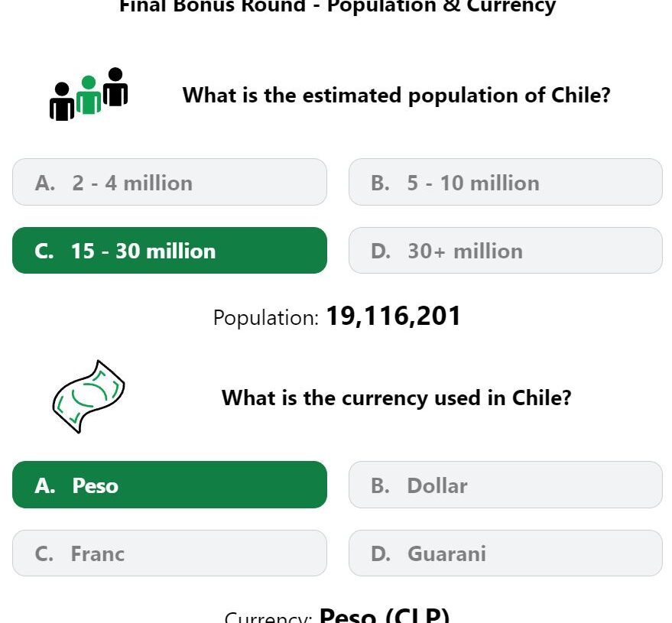Click the three-people population icon
This screenshot has height=623, width=672.
pyautogui.click(x=89, y=94)
